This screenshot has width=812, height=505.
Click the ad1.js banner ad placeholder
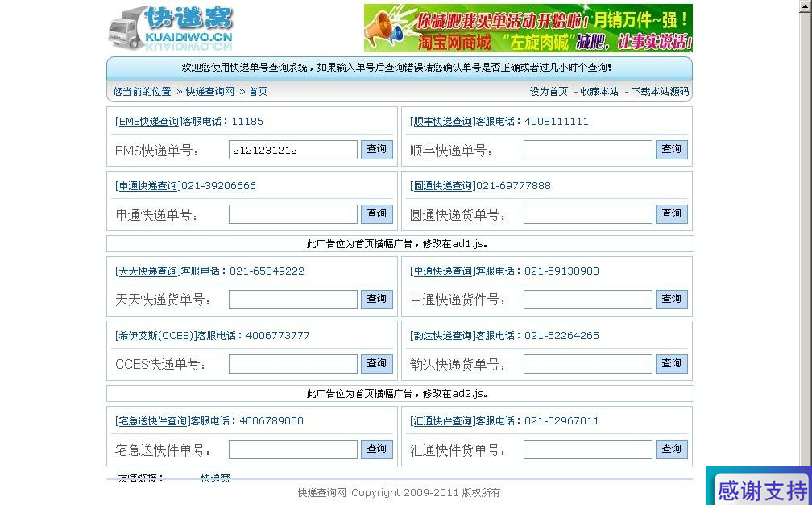pos(400,243)
